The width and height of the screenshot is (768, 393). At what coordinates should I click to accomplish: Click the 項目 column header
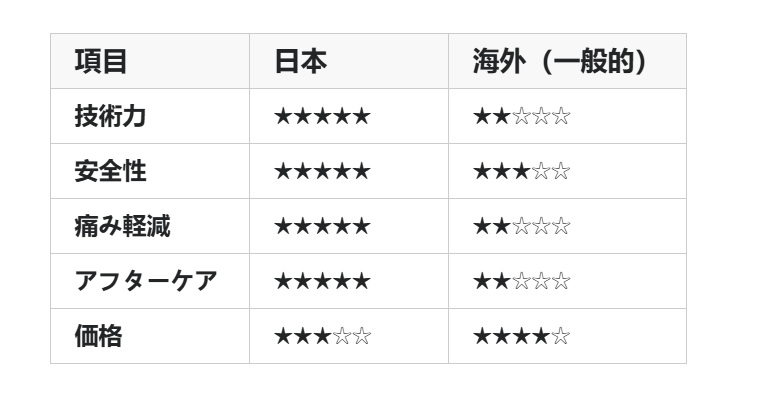click(101, 62)
